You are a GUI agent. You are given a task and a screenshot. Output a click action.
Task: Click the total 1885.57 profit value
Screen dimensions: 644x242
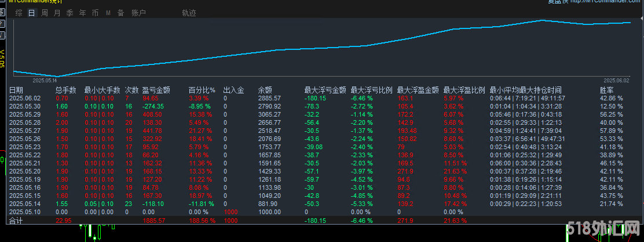(x=153, y=221)
